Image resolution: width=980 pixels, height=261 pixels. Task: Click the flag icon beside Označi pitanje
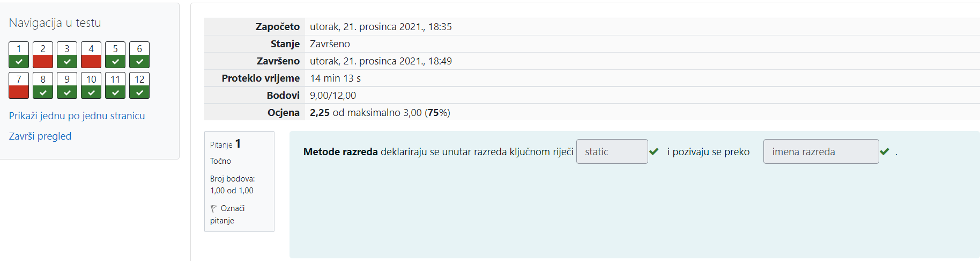pos(214,208)
